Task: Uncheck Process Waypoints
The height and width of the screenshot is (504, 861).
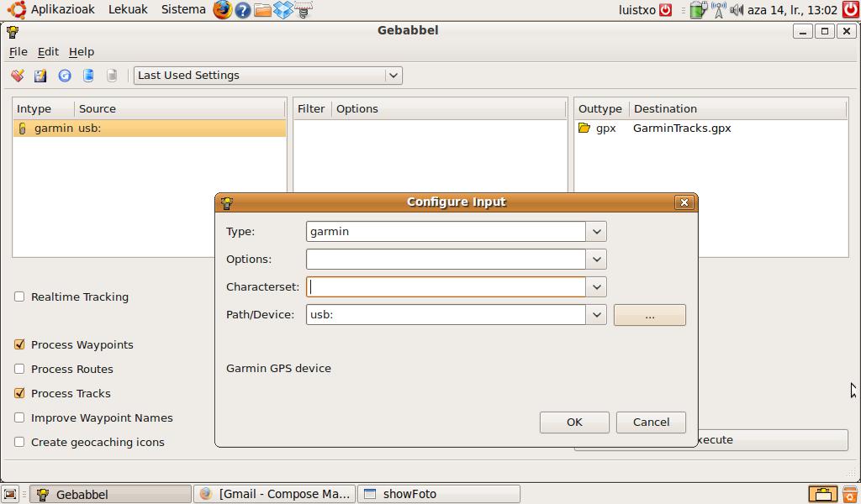Action: (x=19, y=344)
